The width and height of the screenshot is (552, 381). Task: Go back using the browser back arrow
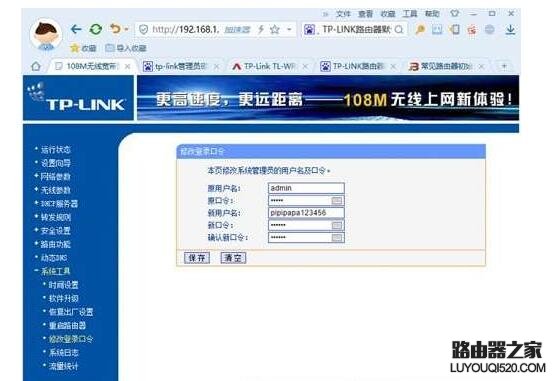point(76,29)
